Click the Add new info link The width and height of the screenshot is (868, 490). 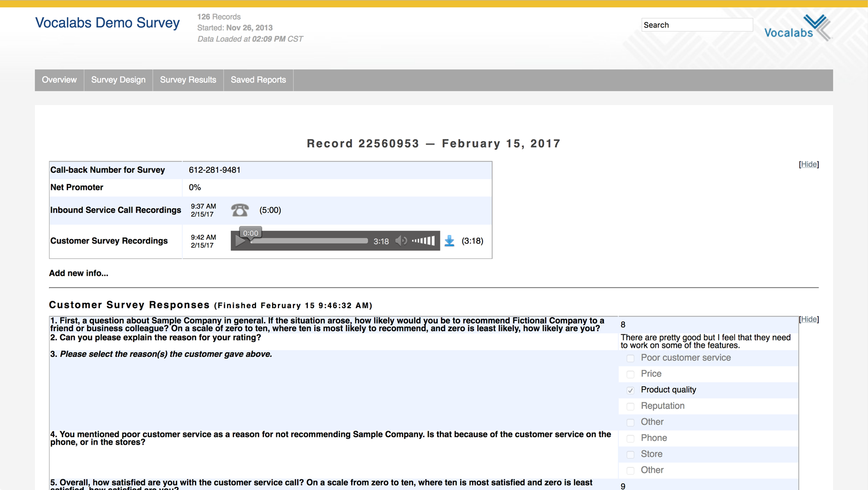tap(79, 273)
